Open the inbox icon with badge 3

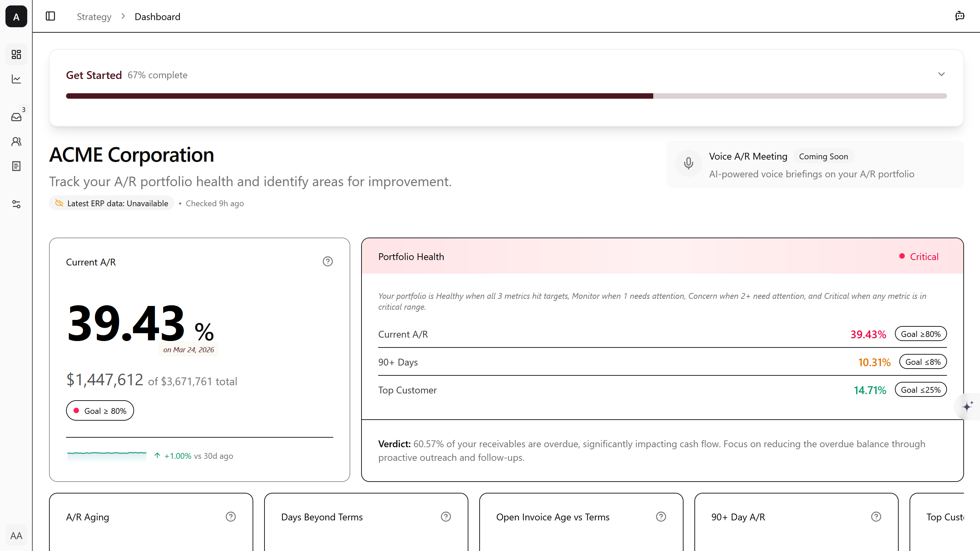pos(16,117)
